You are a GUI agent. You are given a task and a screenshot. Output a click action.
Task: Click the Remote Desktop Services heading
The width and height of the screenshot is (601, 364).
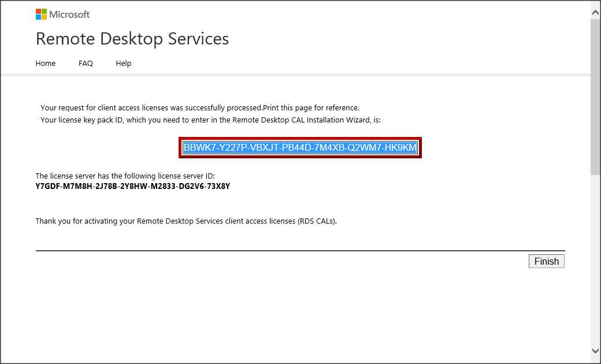click(x=132, y=39)
